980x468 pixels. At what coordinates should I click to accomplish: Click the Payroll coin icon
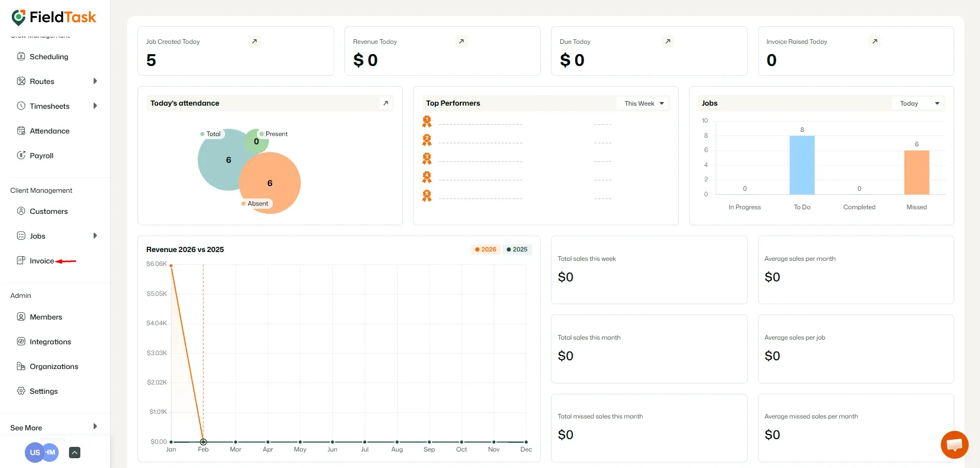point(21,155)
